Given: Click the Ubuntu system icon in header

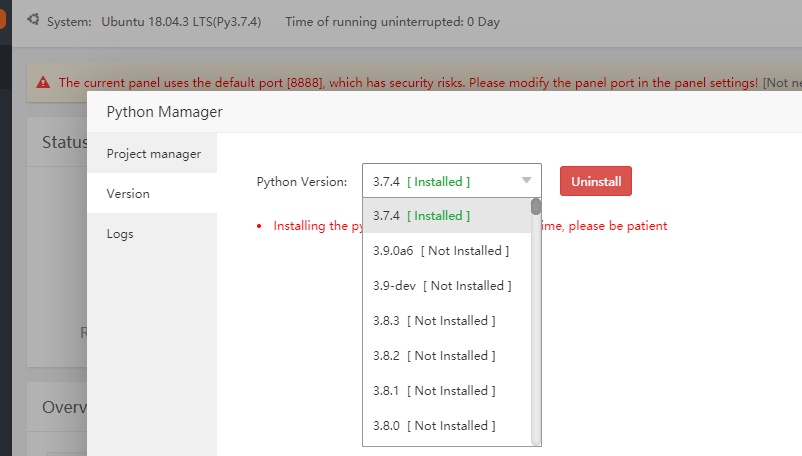Looking at the screenshot, I should tap(33, 20).
